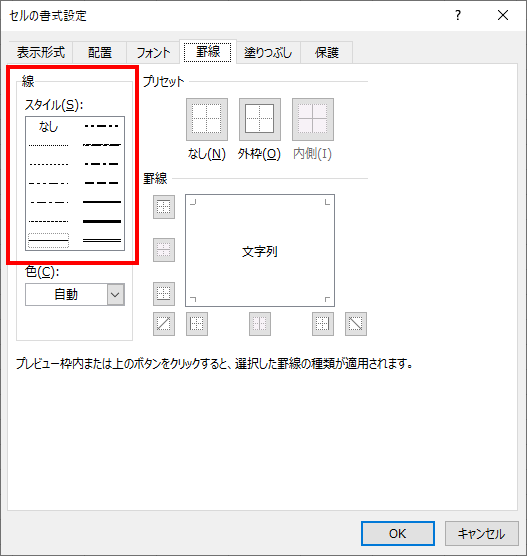Toggle the right border button
Viewport: 527px width, 556px height.
[323, 324]
